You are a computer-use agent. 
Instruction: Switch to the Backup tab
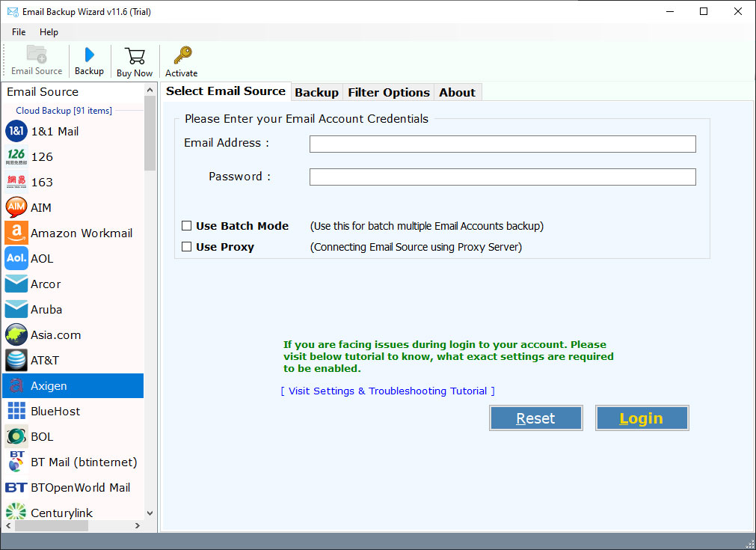coord(316,92)
